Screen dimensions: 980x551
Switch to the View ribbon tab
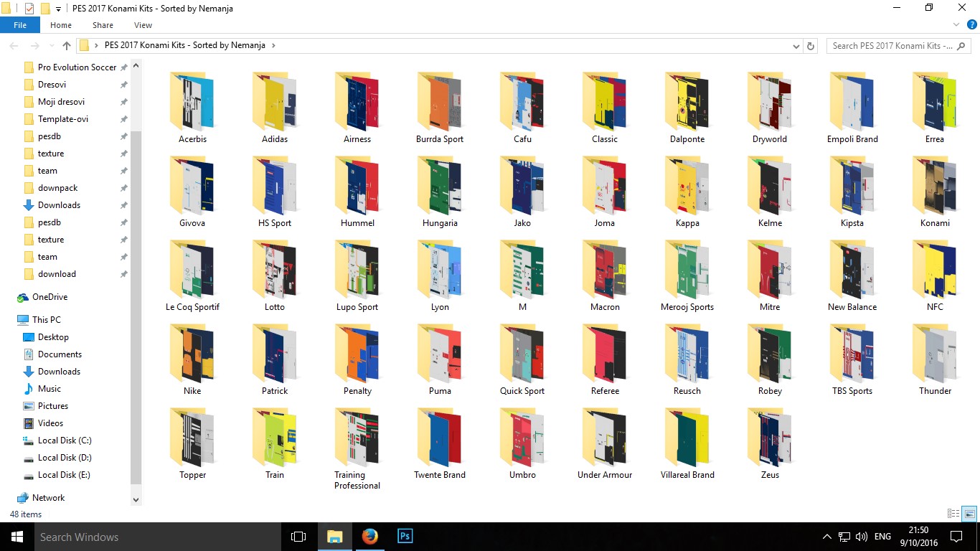pyautogui.click(x=143, y=25)
